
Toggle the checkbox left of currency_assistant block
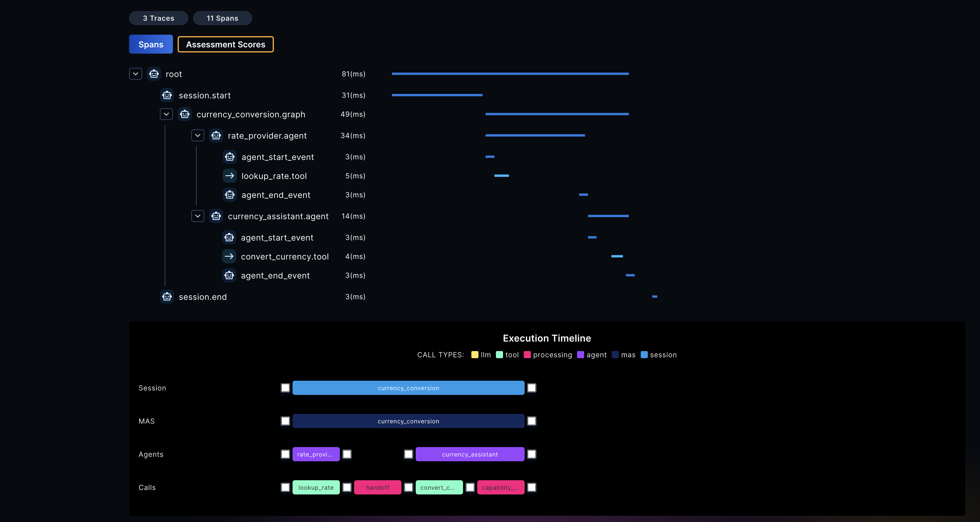point(409,454)
